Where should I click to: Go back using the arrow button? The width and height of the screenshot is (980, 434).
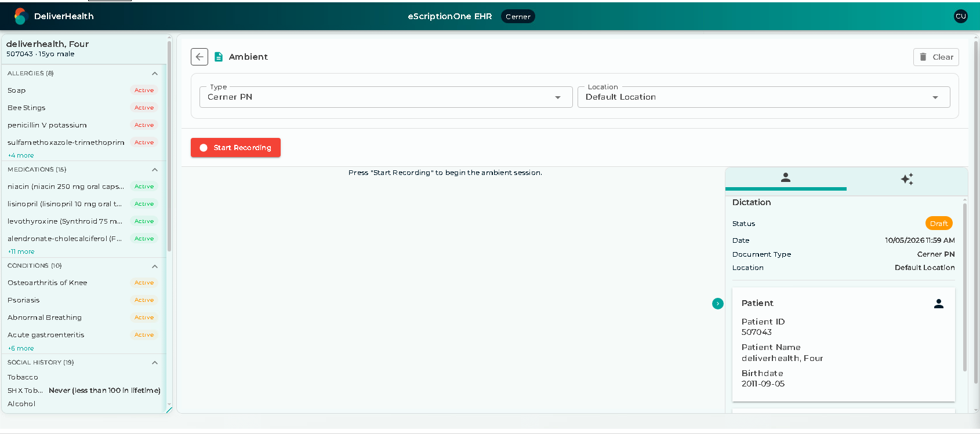coord(199,57)
